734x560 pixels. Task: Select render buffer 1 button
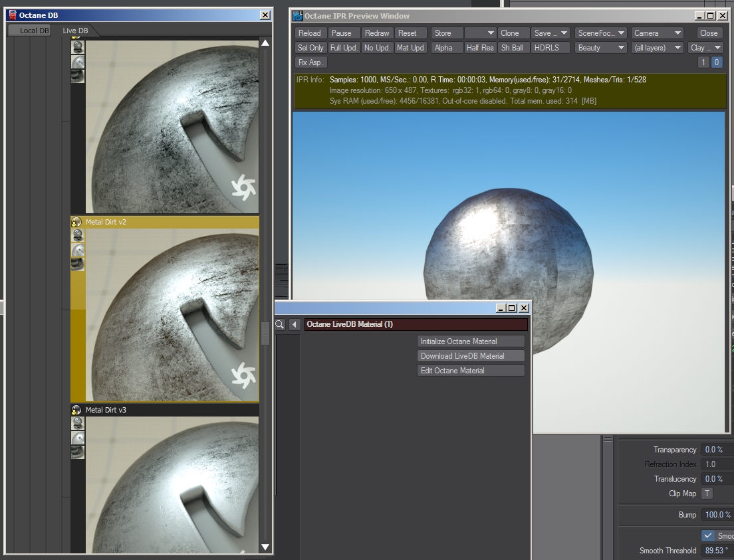[x=703, y=62]
